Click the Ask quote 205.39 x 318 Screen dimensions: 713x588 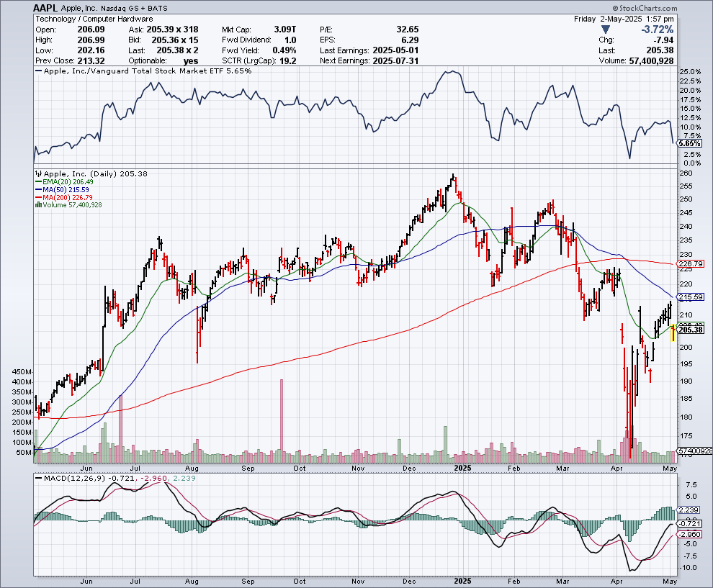click(x=172, y=30)
